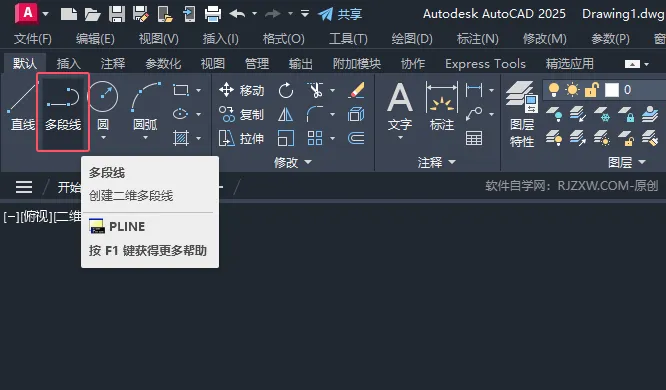
Task: Click the Plot printer icon
Action: pyautogui.click(x=213, y=14)
